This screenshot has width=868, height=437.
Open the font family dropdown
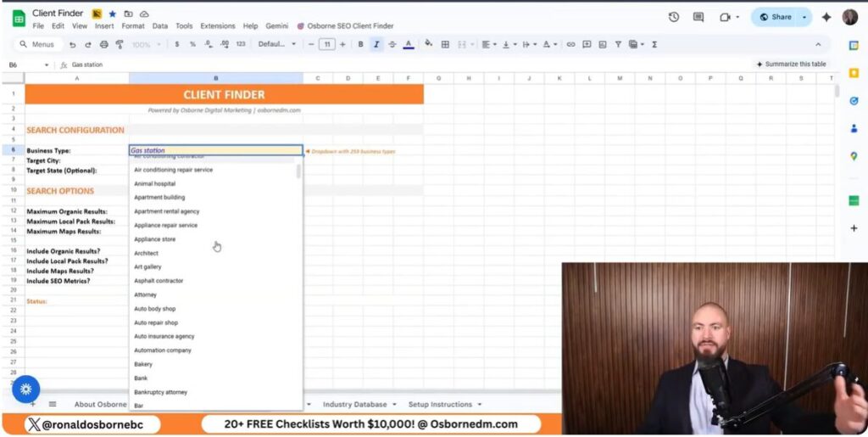(x=277, y=44)
